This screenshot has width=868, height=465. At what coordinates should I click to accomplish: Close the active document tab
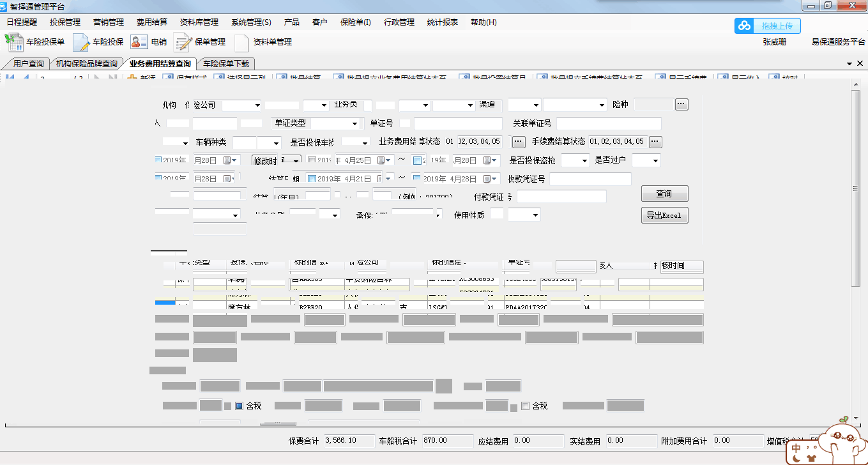[x=860, y=64]
